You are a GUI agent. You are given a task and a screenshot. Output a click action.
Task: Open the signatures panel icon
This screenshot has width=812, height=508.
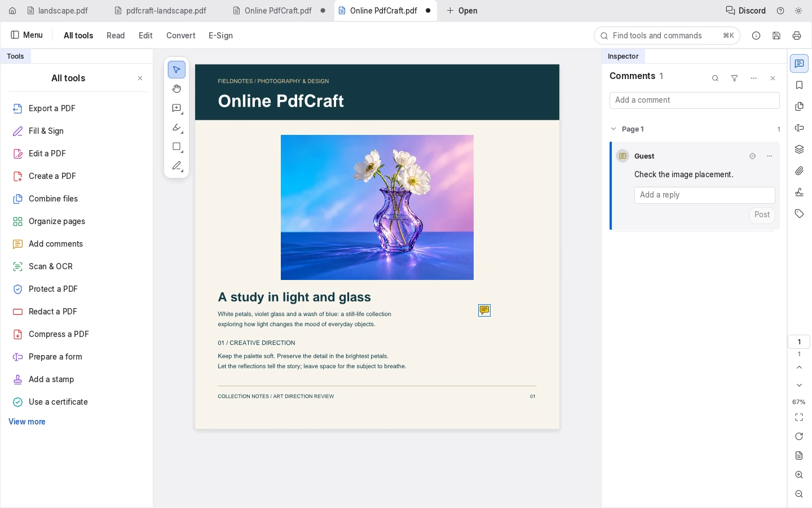point(799,192)
